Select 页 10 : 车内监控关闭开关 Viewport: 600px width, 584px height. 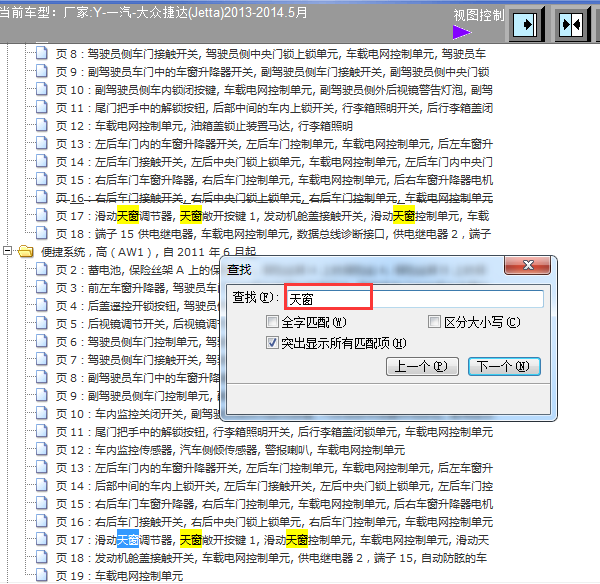[x=138, y=414]
